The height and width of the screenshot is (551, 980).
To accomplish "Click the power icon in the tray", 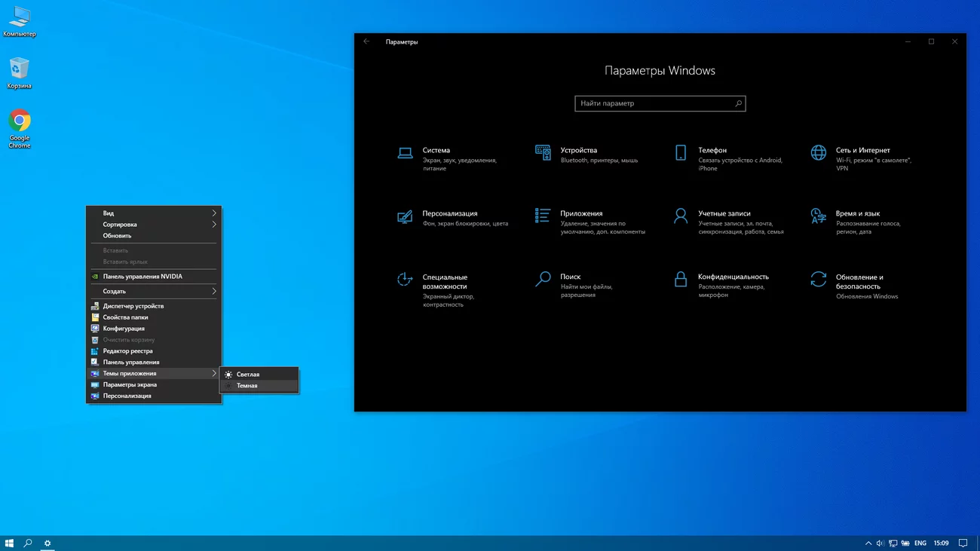I will [905, 543].
